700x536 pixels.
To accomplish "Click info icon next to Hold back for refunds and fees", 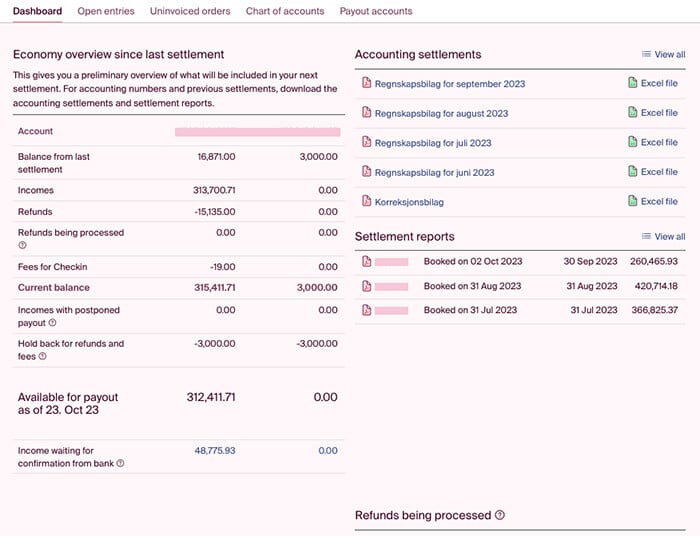I will click(42, 356).
